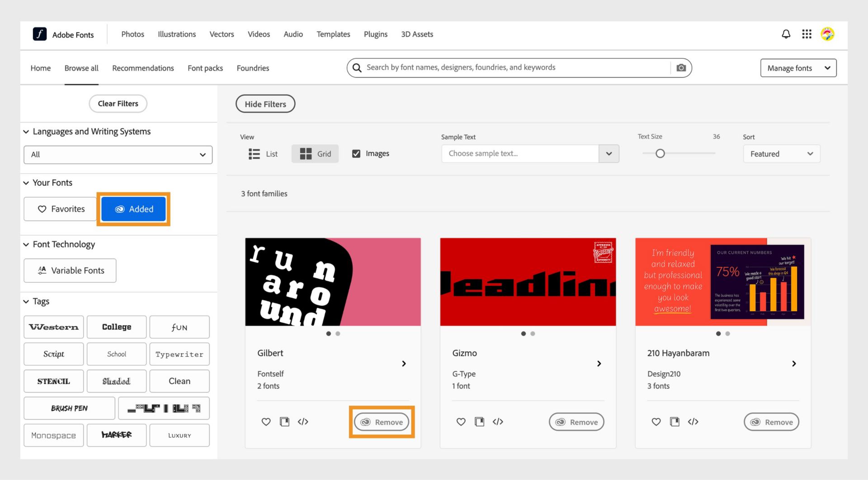Viewport: 868px width, 480px height.
Task: Copy sample text icon under 210 Hayanbaram
Action: coord(675,422)
